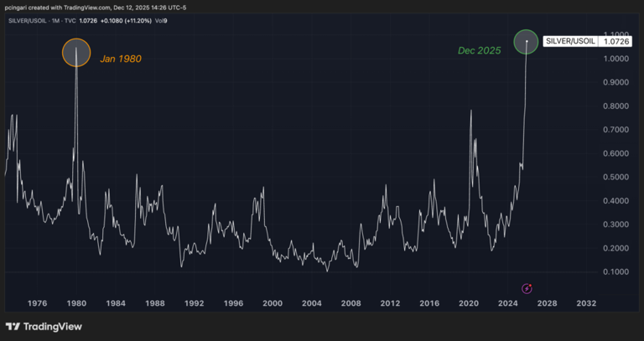Click the 1984 time axis label

click(116, 303)
